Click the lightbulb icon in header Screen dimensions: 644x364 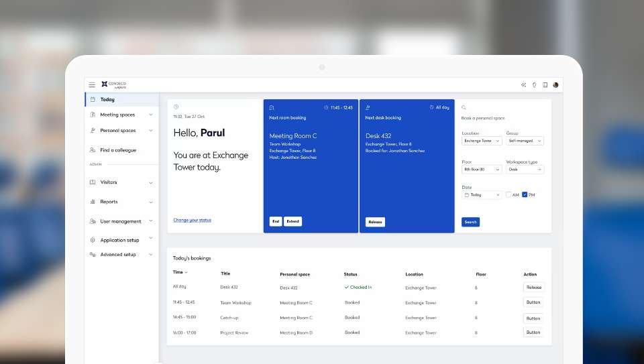534,85
